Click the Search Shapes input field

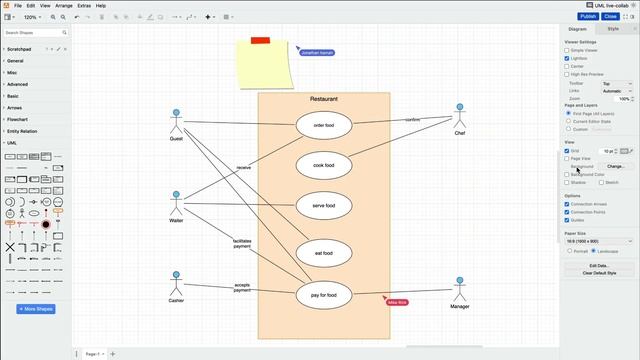(x=35, y=32)
